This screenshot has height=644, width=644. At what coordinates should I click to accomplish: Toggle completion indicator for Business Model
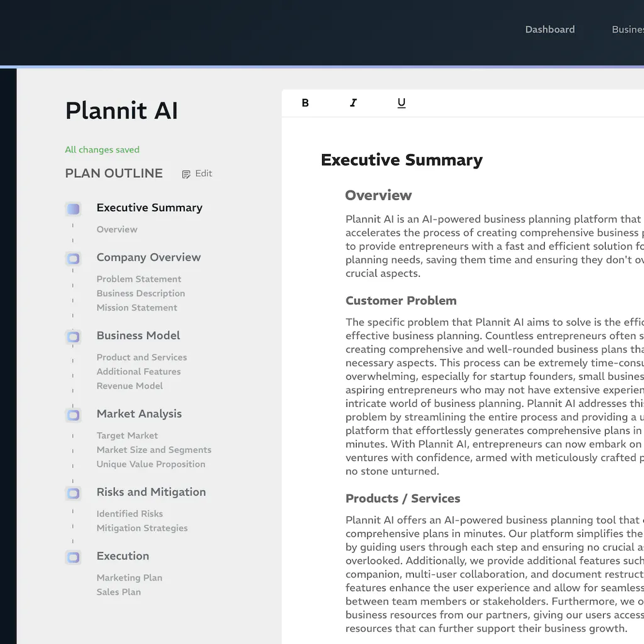coord(73,337)
